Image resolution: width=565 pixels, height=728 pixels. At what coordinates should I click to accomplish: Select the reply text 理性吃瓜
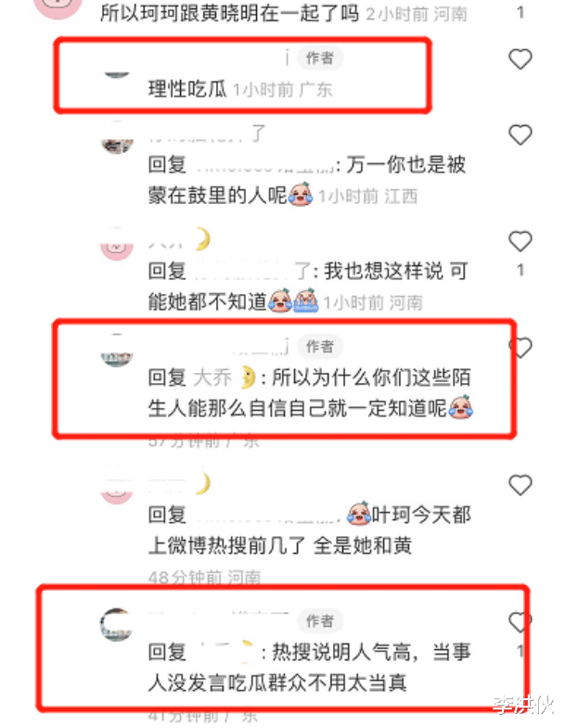[187, 89]
